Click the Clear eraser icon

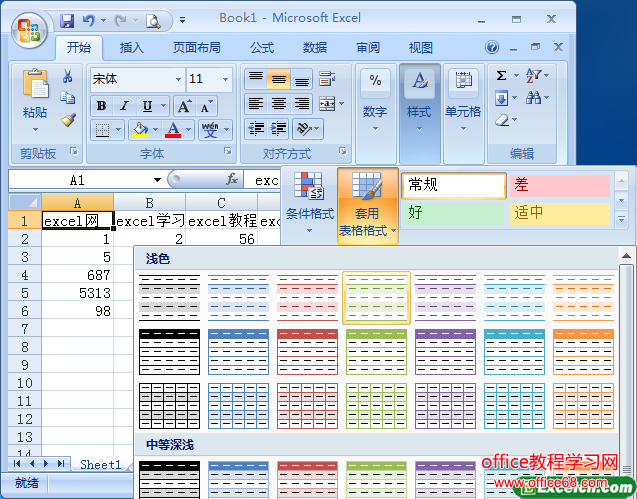tap(503, 120)
